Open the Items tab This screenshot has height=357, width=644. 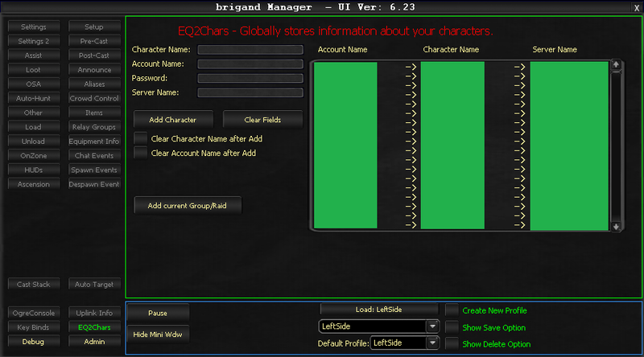pos(94,113)
